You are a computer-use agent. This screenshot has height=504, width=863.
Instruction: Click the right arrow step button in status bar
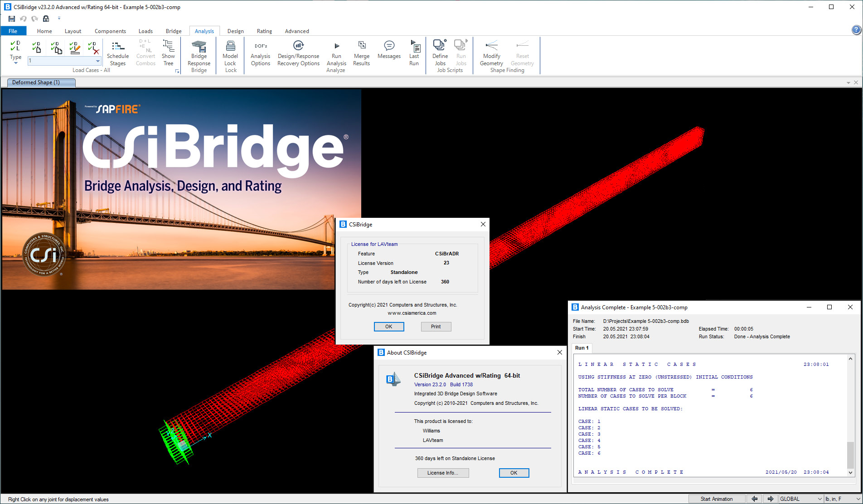(771, 499)
